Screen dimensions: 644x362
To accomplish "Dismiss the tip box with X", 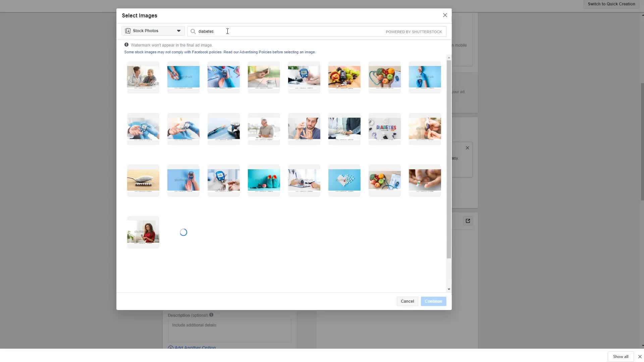I will pyautogui.click(x=467, y=148).
